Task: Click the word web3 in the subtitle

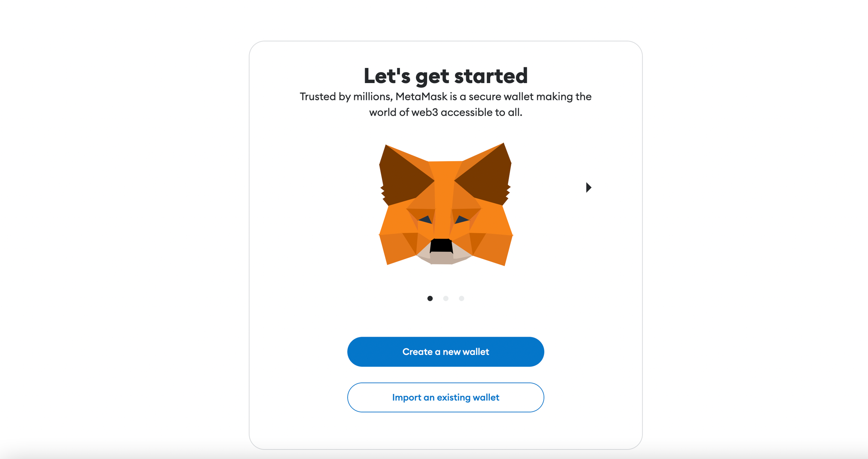Action: click(x=424, y=112)
